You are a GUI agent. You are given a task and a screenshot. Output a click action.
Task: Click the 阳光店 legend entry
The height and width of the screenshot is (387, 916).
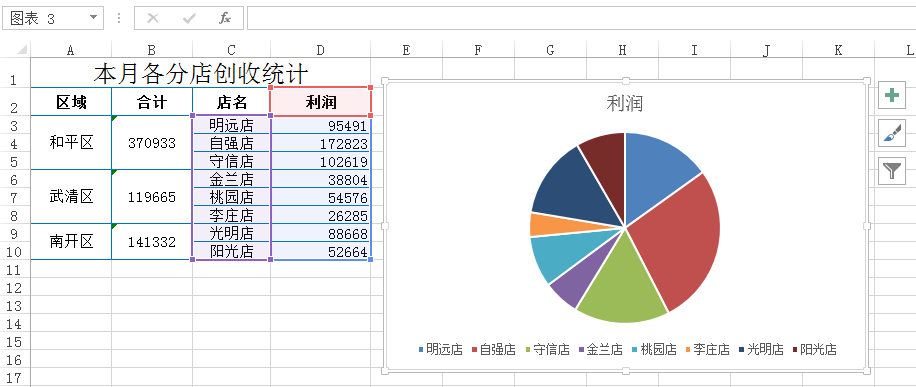click(x=814, y=350)
